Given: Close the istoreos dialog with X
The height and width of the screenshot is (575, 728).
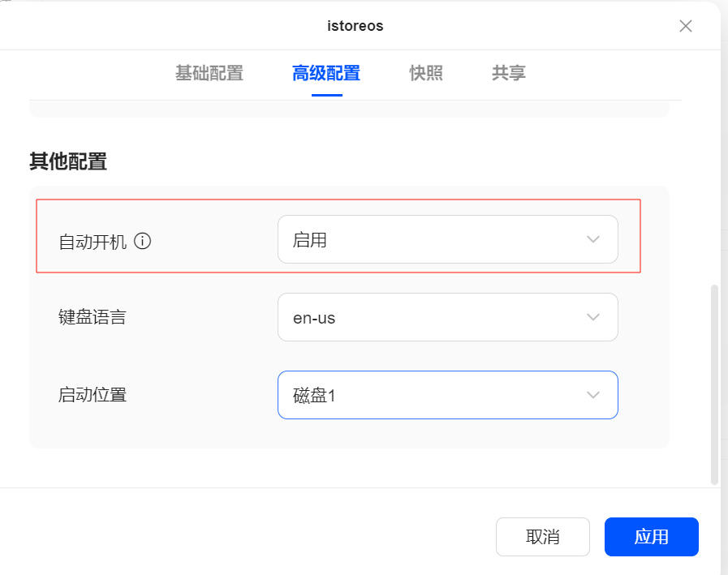Looking at the screenshot, I should tap(685, 26).
